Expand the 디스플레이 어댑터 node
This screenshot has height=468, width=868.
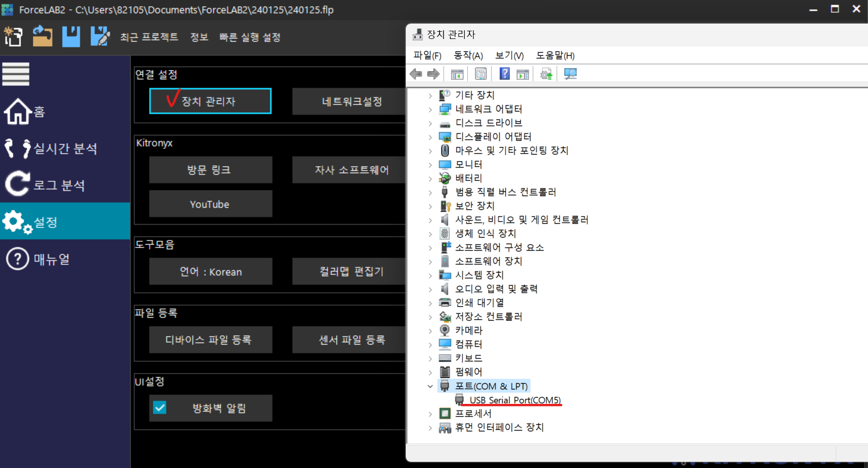coord(430,137)
